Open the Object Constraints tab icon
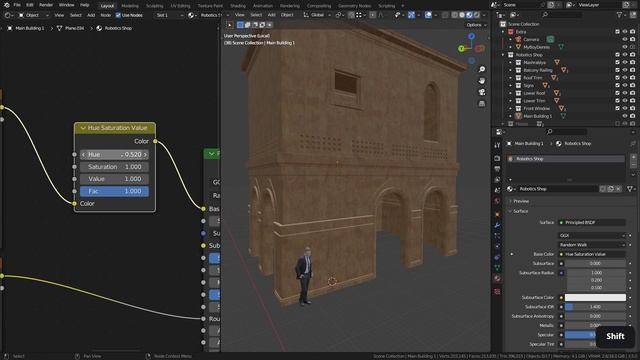The image size is (640, 360). point(497,257)
